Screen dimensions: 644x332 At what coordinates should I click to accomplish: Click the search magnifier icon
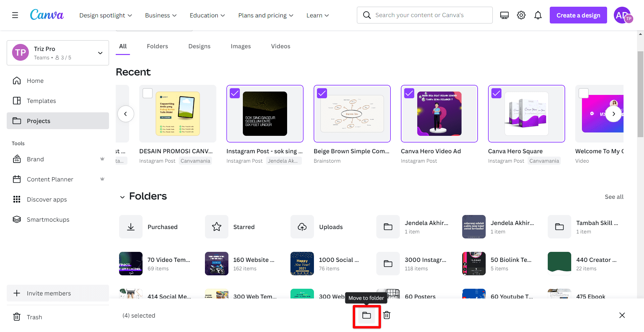click(x=367, y=15)
